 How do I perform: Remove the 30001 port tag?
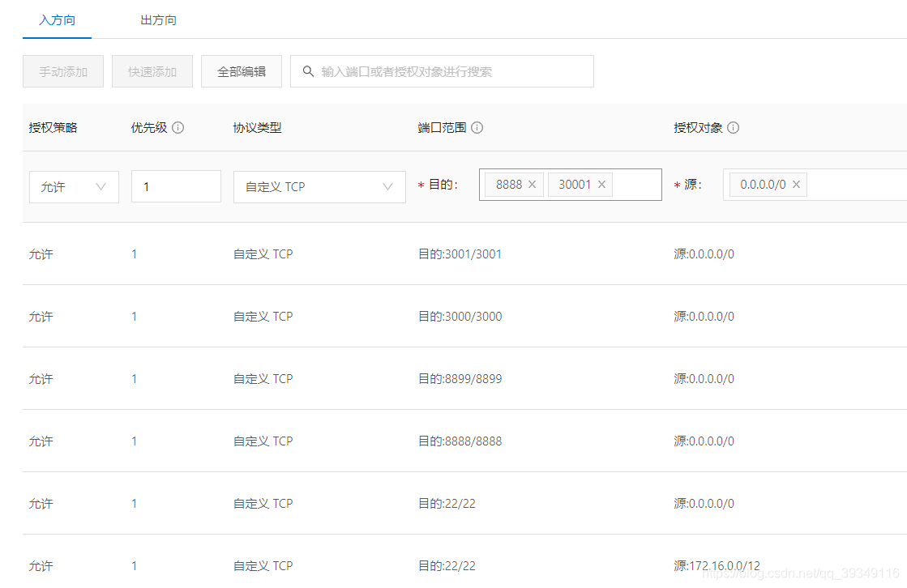(x=601, y=185)
